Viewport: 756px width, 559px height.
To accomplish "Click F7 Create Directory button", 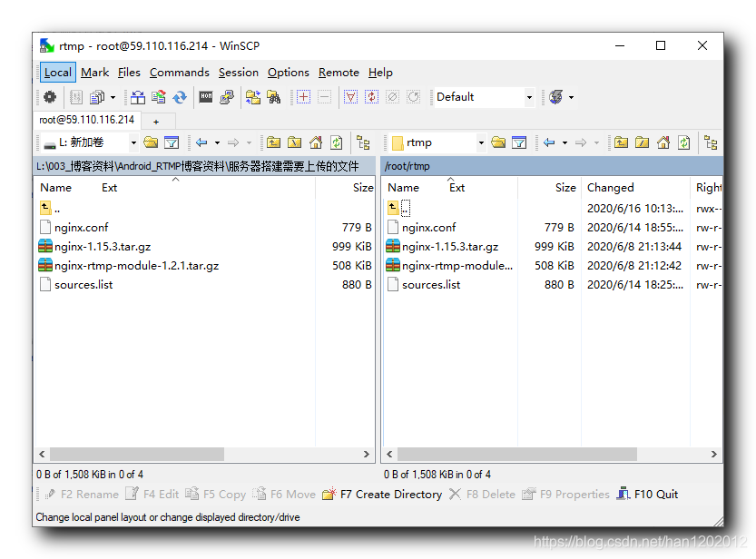I will (x=382, y=495).
